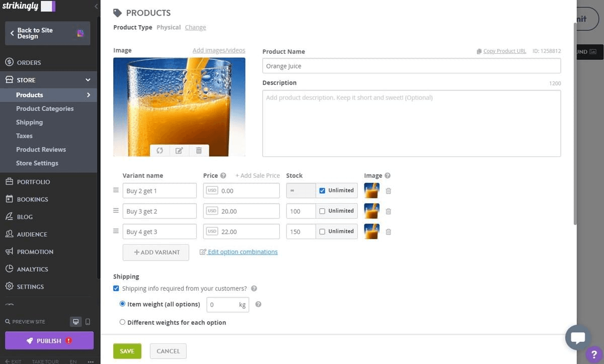Open the chat widget bubble

click(x=578, y=337)
